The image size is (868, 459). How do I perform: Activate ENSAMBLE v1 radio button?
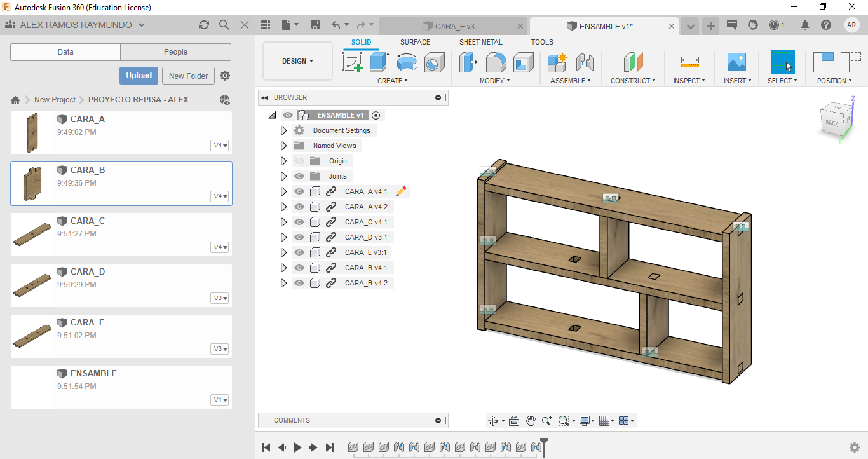376,115
